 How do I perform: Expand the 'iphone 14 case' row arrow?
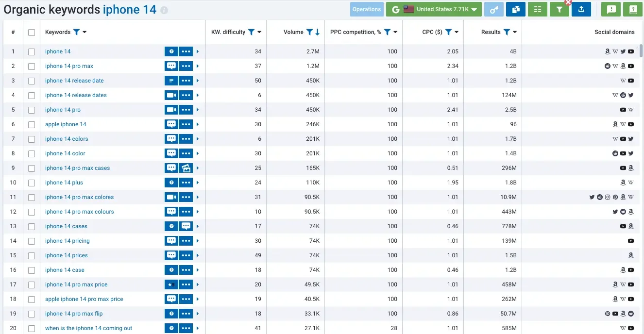point(197,270)
